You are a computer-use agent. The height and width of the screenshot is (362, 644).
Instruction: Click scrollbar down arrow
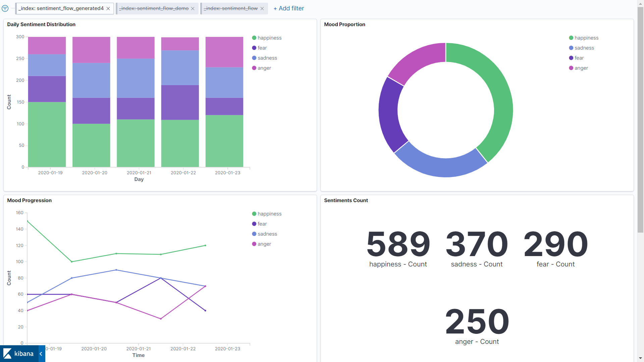pos(640,358)
